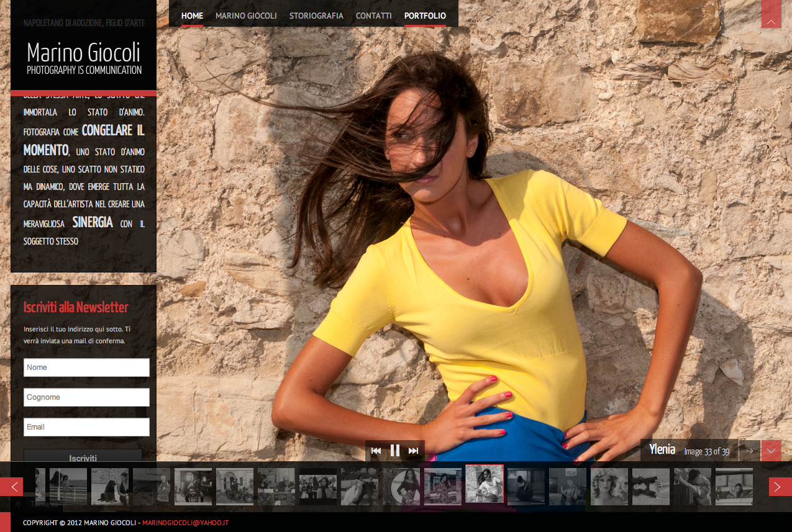Select thumbnail of person seated on chair

(x=193, y=486)
